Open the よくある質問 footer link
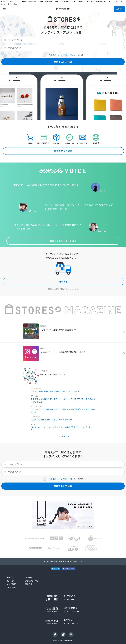 point(11,587)
